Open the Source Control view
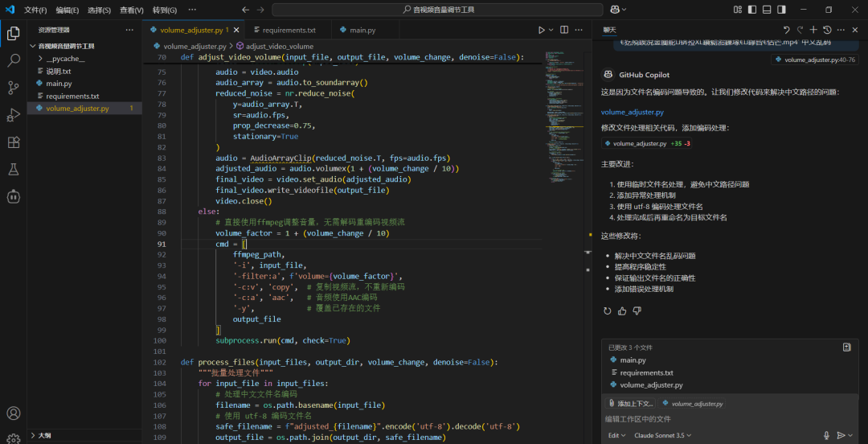This screenshot has height=444, width=868. point(14,88)
